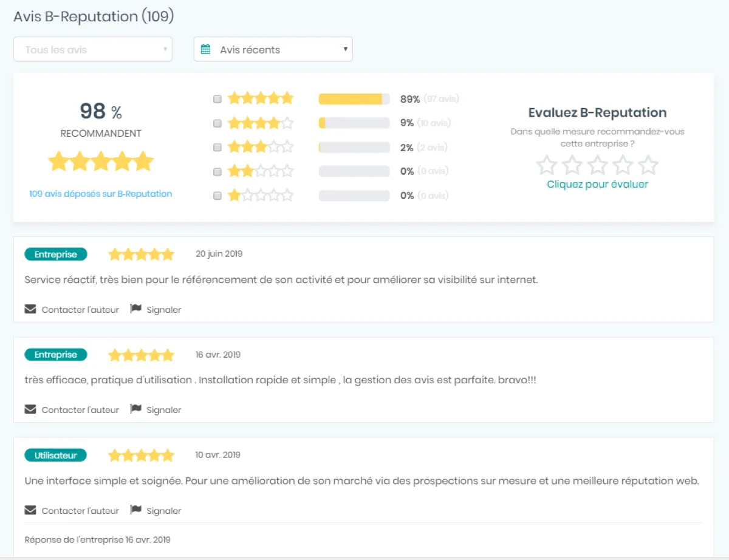729x560 pixels.
Task: Click the '10 avr. 2019' review date
Action: coord(218,454)
